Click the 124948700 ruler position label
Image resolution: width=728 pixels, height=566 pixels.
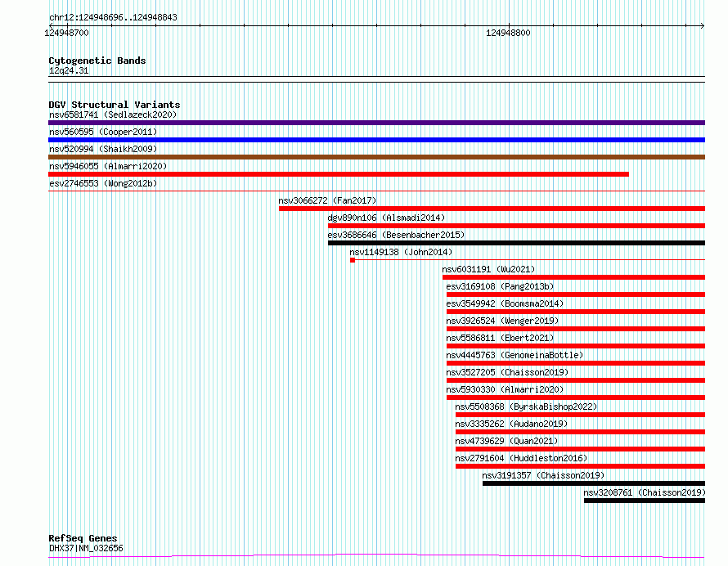(66, 33)
